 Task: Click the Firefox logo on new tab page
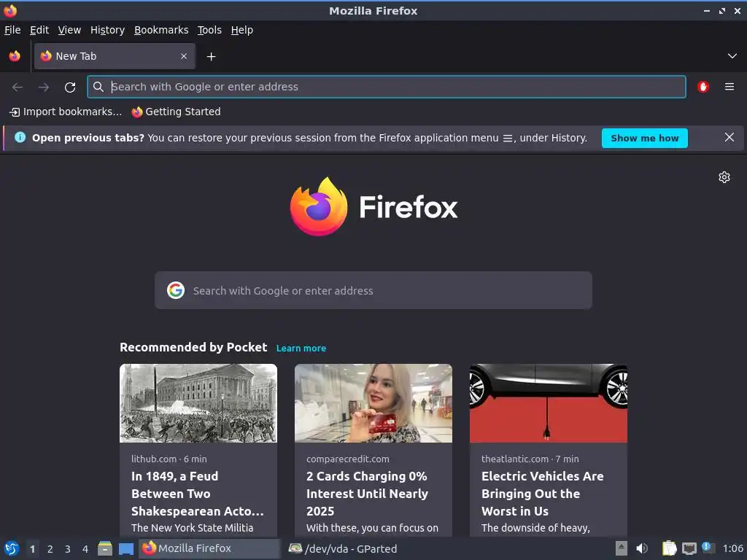(x=319, y=206)
